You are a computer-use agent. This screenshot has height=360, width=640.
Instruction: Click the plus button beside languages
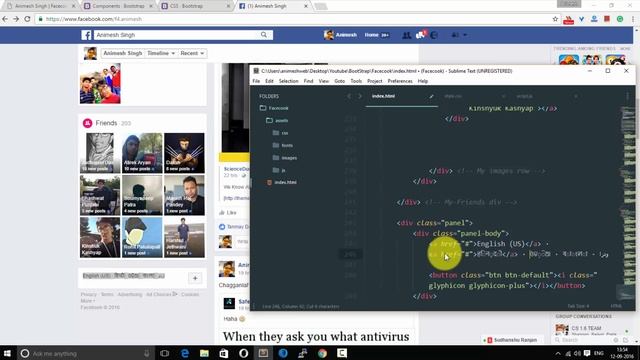pyautogui.click(x=195, y=278)
